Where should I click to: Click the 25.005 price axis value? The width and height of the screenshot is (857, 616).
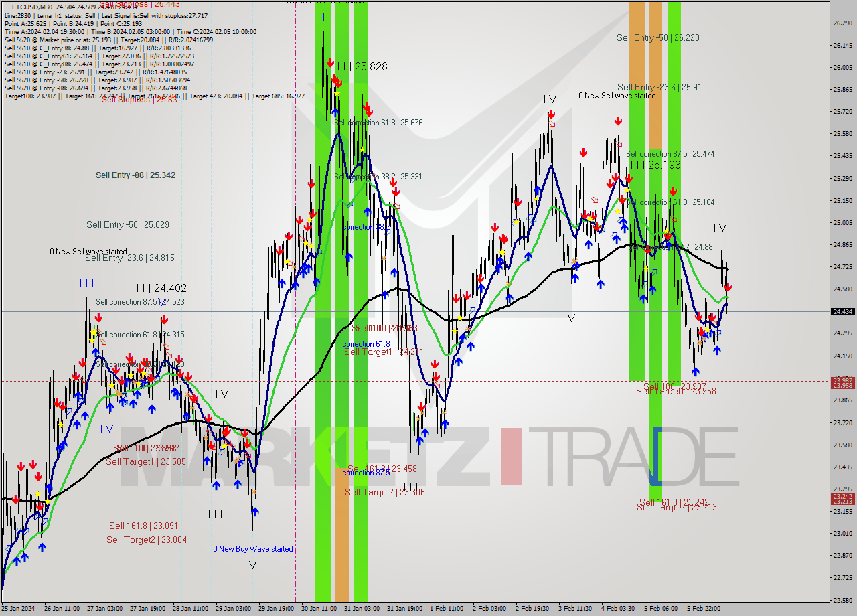pos(842,222)
